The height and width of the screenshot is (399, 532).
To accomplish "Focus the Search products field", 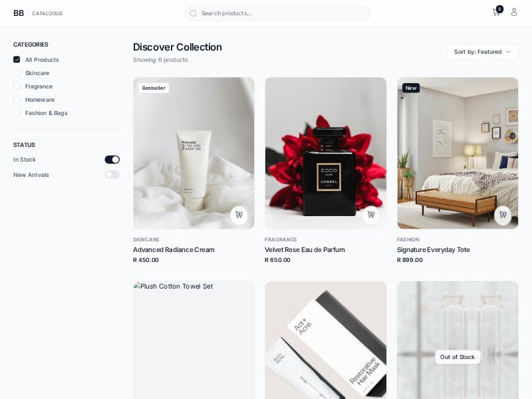I will pyautogui.click(x=277, y=13).
